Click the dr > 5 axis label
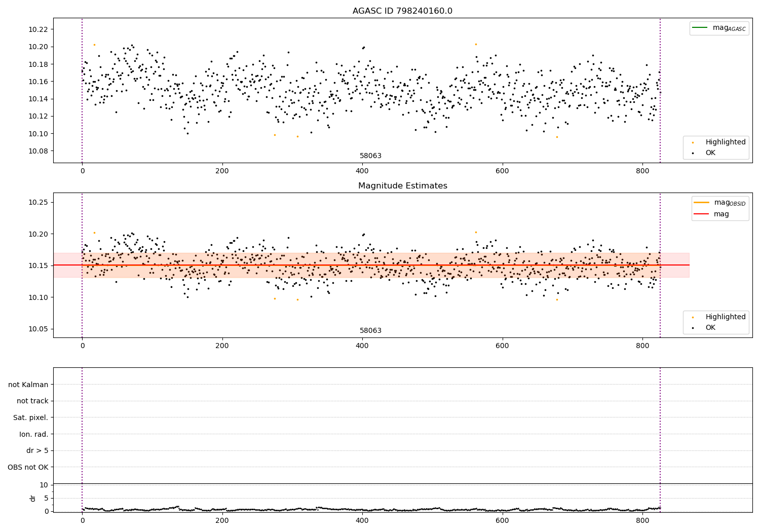 click(x=37, y=450)
